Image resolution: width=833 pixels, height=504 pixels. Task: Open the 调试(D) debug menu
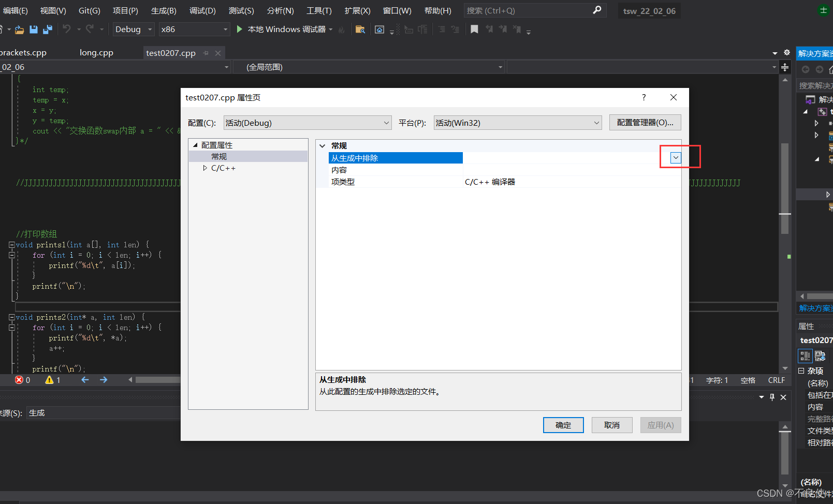202,10
